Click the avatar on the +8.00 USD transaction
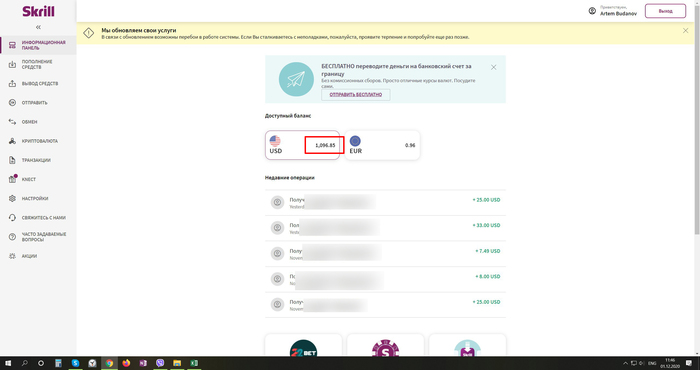The height and width of the screenshot is (370, 700). (277, 279)
